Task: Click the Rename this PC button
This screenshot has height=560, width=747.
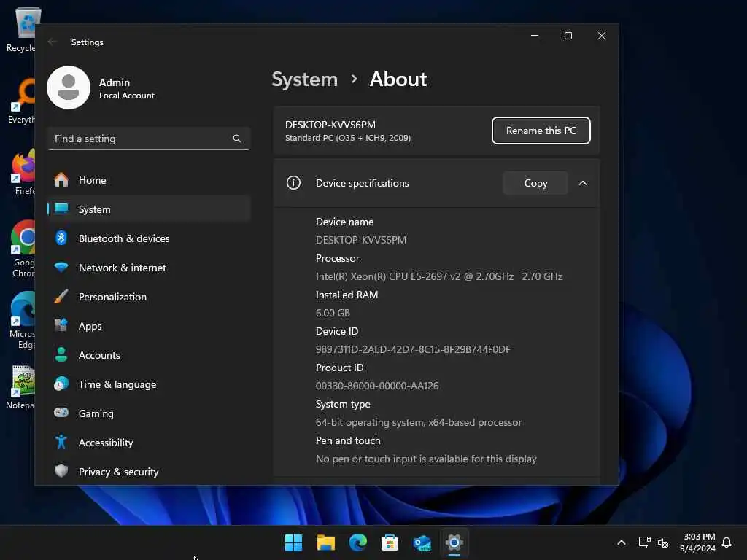Action: coord(541,131)
